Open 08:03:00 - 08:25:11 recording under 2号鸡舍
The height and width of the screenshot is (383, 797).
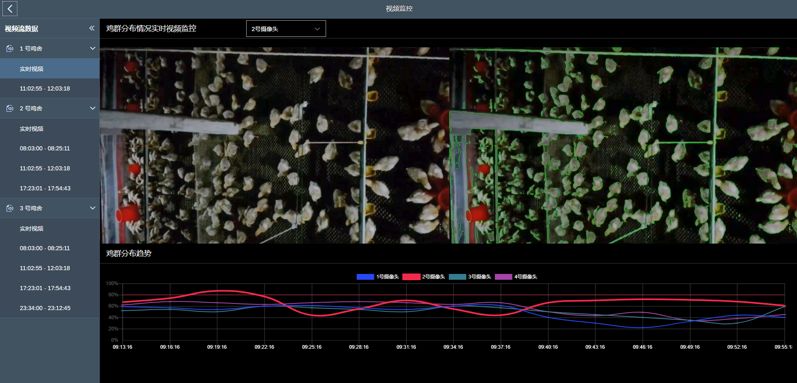[50, 148]
